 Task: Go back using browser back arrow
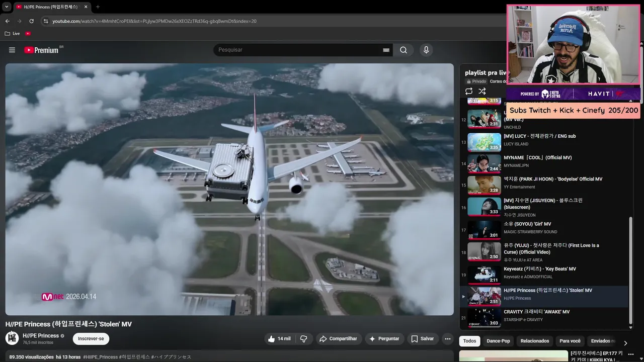[7, 21]
